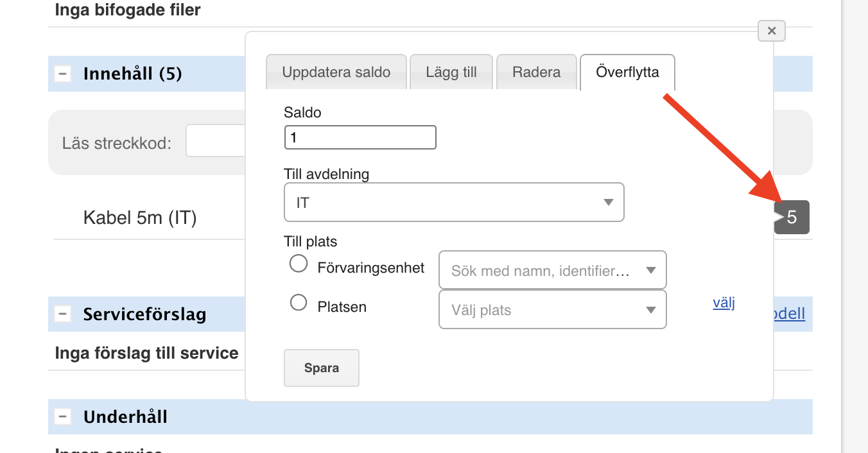The image size is (868, 453).
Task: Focus the Läs streckkod input field
Action: [x=216, y=142]
